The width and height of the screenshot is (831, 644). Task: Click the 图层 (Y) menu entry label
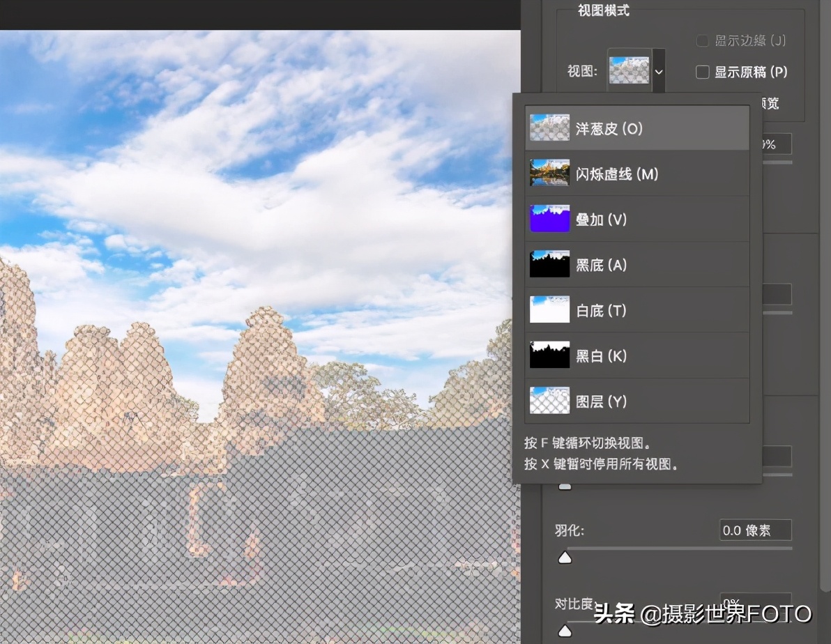tap(600, 401)
